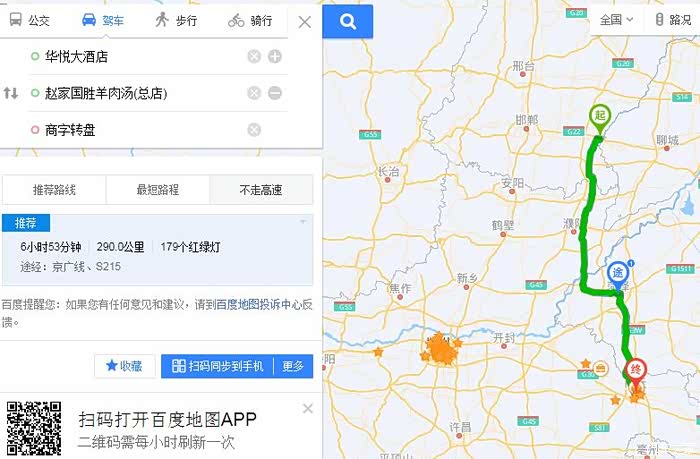Image resolution: width=700 pixels, height=459 pixels.
Task: Click the 赵家国胜羊肉汤 waypoint input field
Action: (x=135, y=93)
